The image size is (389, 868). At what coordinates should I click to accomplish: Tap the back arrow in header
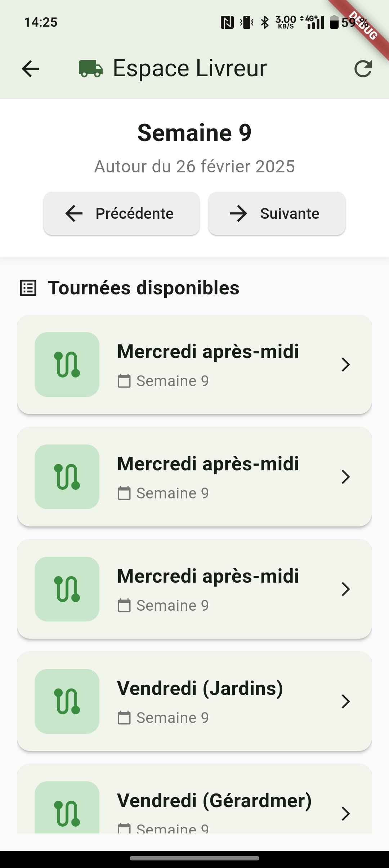pyautogui.click(x=30, y=68)
